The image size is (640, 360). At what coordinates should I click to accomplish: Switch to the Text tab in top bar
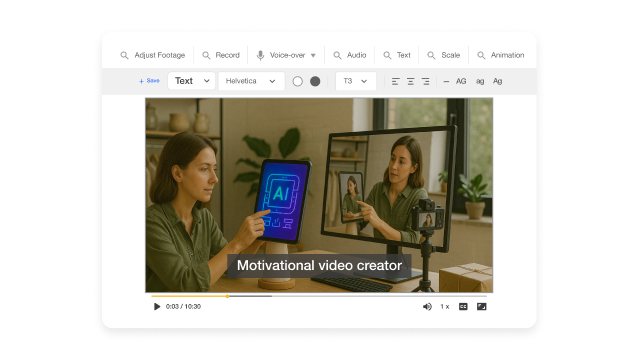tap(397, 55)
